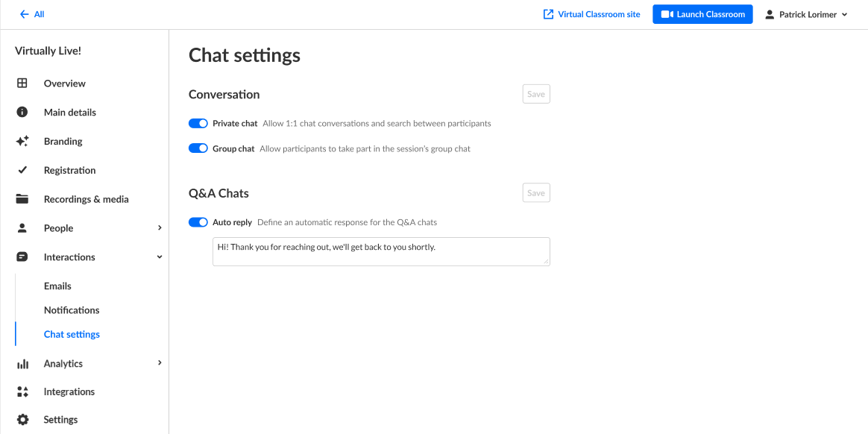Screen dimensions: 868x434
Task: Open the Patrick Lorimer account dropdown
Action: [x=807, y=14]
